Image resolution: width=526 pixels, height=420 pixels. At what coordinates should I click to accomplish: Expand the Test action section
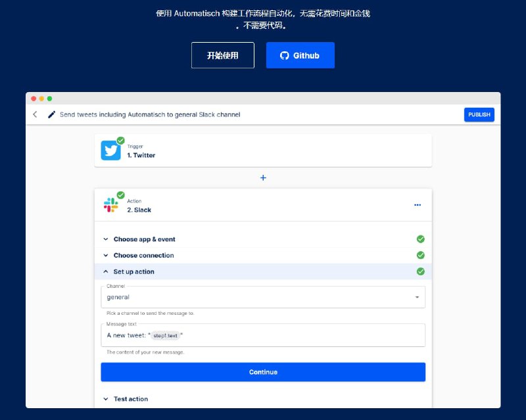tap(130, 399)
